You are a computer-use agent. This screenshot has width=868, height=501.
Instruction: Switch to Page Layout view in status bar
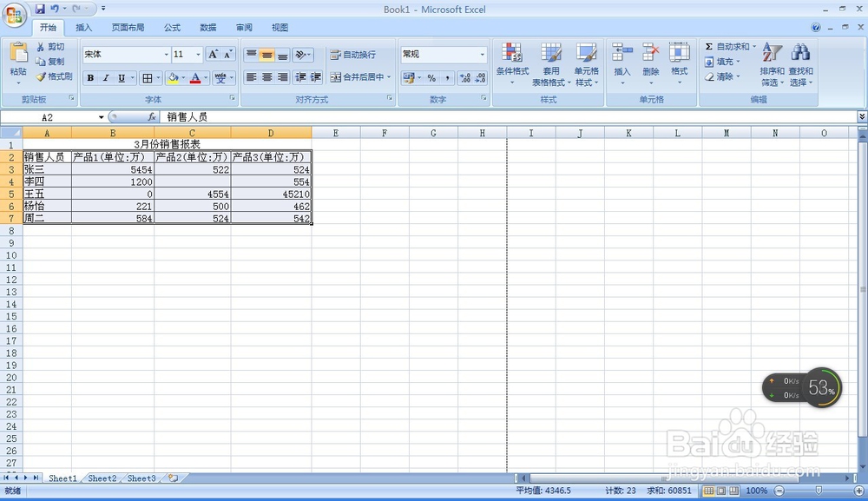click(721, 491)
